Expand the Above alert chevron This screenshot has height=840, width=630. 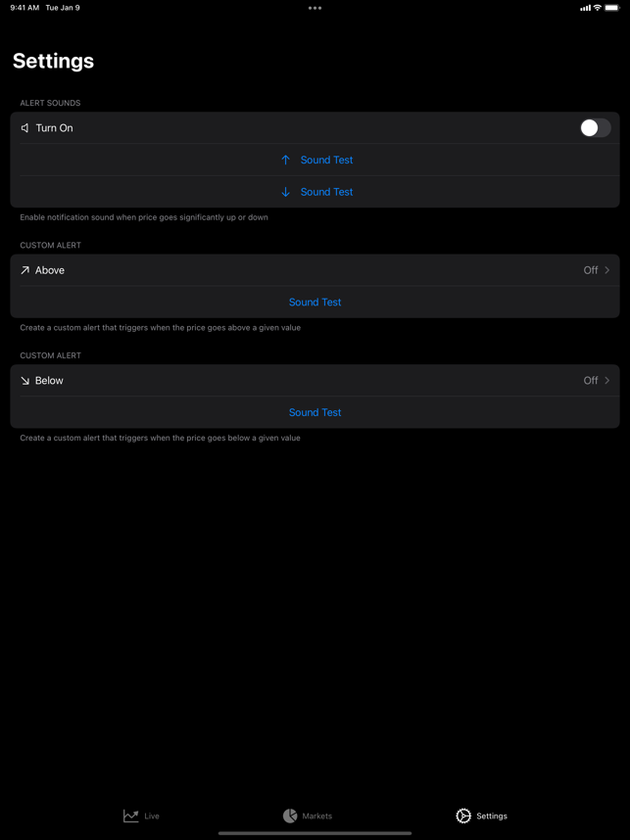click(x=606, y=270)
